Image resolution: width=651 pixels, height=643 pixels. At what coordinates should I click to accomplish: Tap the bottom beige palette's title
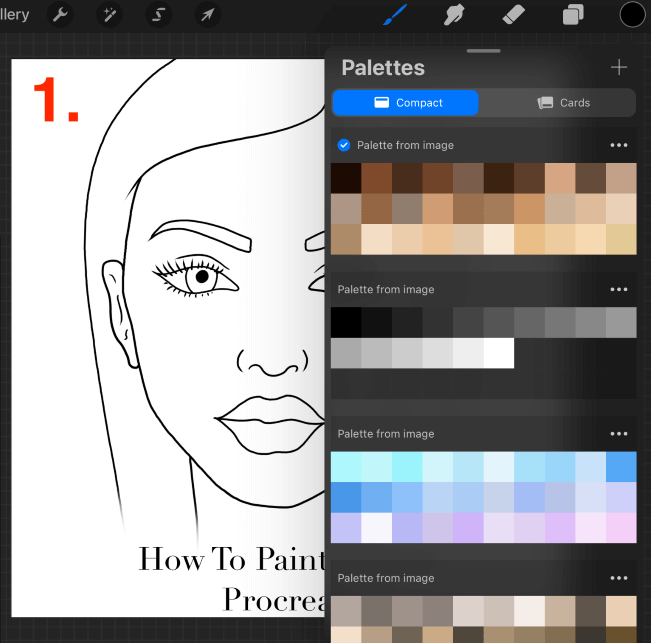point(386,578)
